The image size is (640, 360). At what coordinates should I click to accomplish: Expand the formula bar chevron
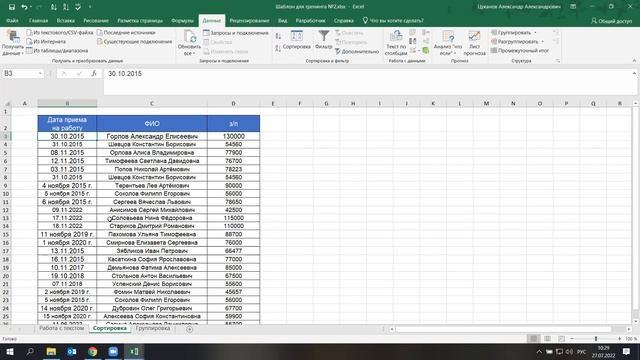coord(634,73)
